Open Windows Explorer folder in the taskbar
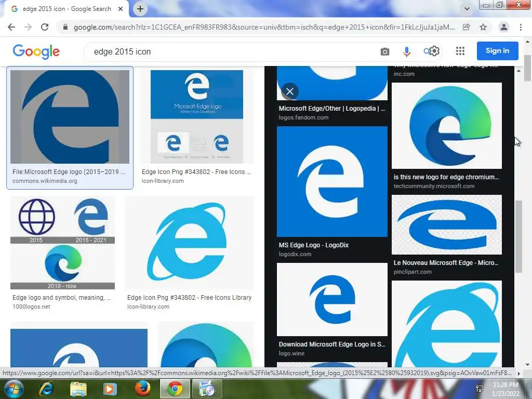 [78, 389]
